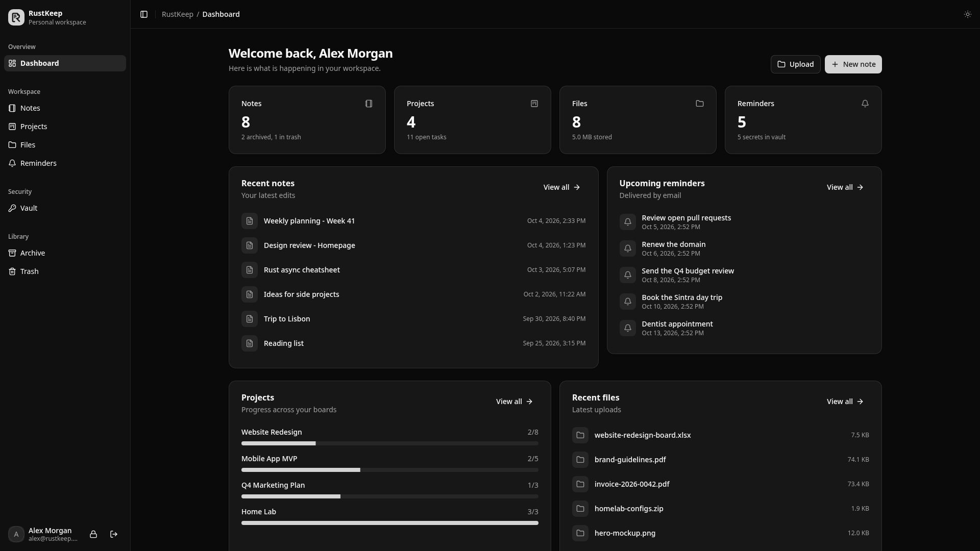Open the Vault section
980x551 pixels.
pyautogui.click(x=65, y=208)
